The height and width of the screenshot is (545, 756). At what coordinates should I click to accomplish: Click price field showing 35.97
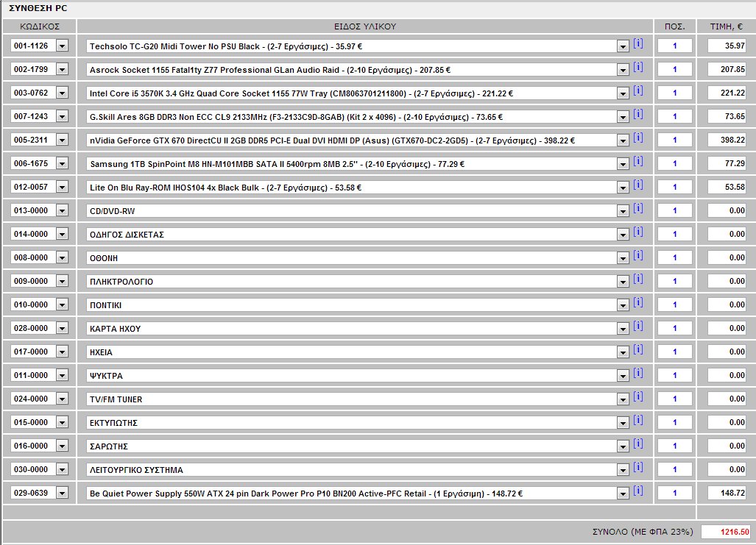727,46
